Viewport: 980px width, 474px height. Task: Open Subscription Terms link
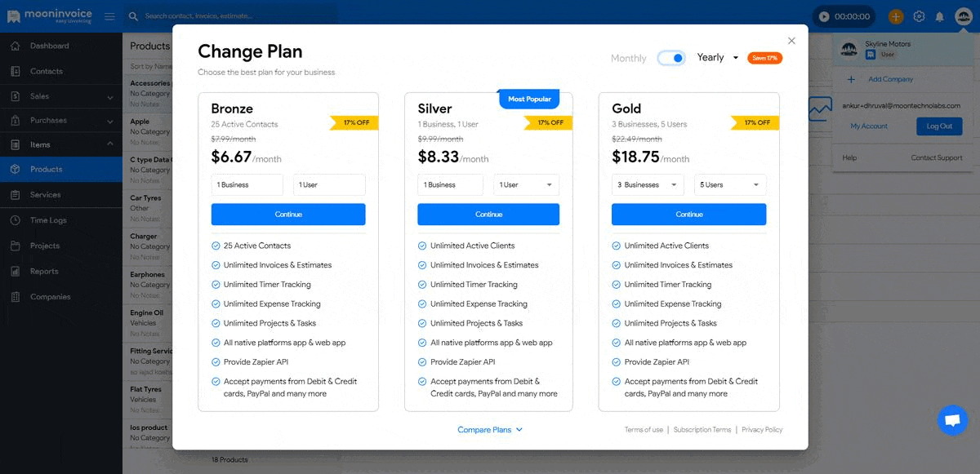702,430
